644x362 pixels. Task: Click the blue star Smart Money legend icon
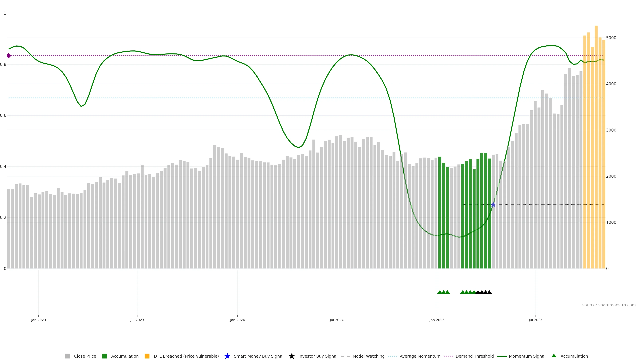click(x=227, y=356)
